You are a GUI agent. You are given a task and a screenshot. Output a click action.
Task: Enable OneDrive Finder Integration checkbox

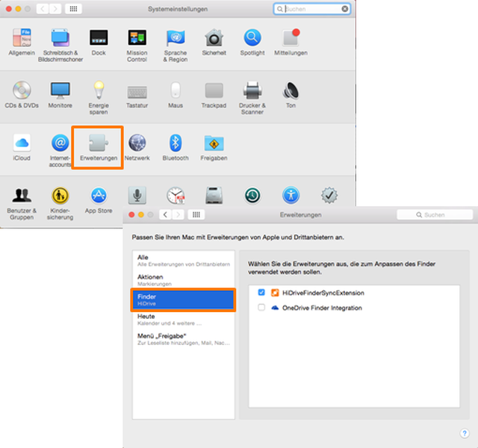coord(261,307)
